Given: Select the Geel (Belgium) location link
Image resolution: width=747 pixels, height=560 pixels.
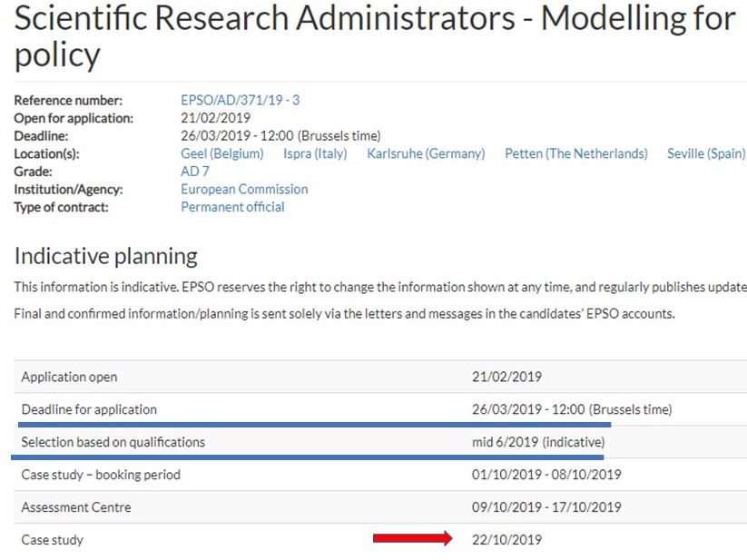Looking at the screenshot, I should pyautogui.click(x=221, y=153).
